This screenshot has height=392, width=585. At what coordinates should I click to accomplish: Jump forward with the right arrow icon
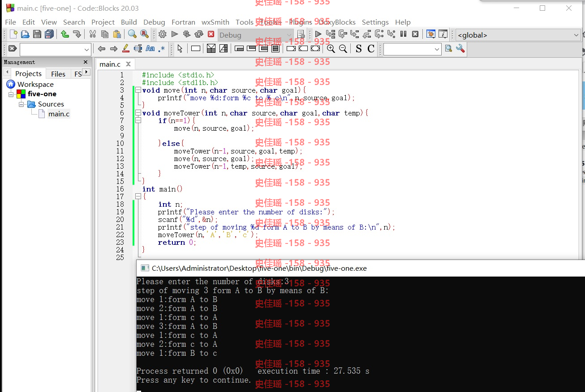coord(114,49)
